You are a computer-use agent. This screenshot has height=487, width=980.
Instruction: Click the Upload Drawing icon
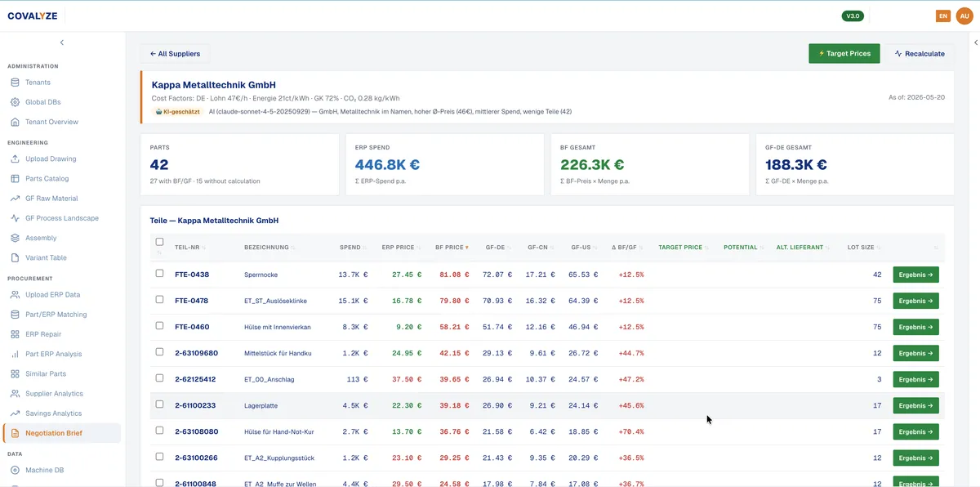15,159
